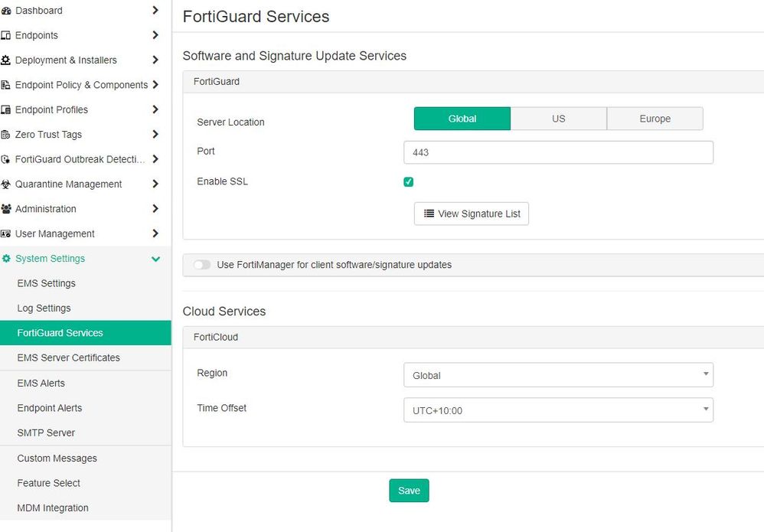
Task: Click the User Management ID card icon
Action: point(6,234)
